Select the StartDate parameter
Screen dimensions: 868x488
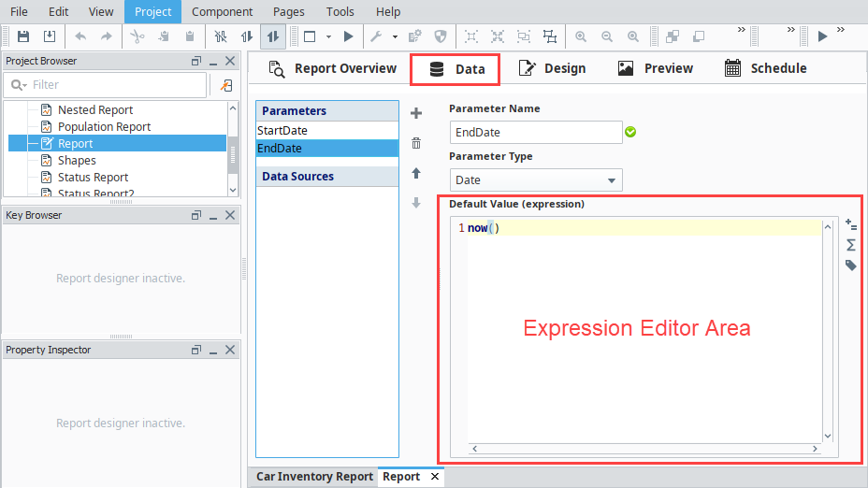click(282, 131)
